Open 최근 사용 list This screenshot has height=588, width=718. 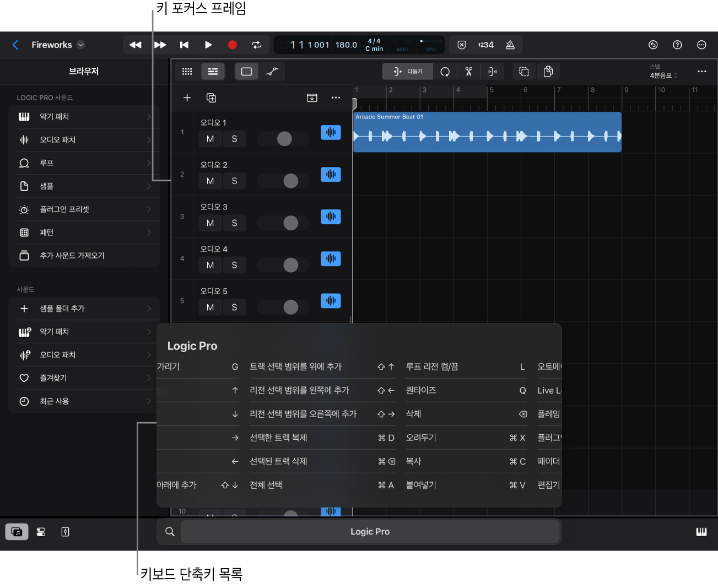[x=84, y=401]
